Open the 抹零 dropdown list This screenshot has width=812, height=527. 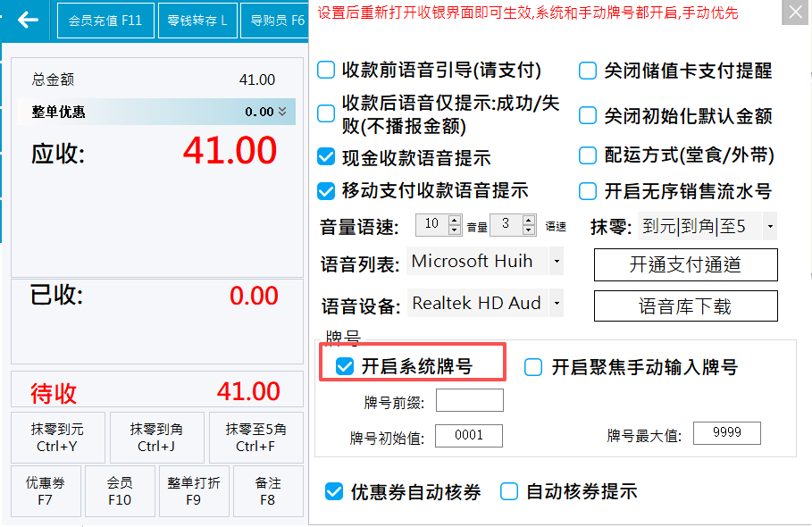[x=769, y=226]
